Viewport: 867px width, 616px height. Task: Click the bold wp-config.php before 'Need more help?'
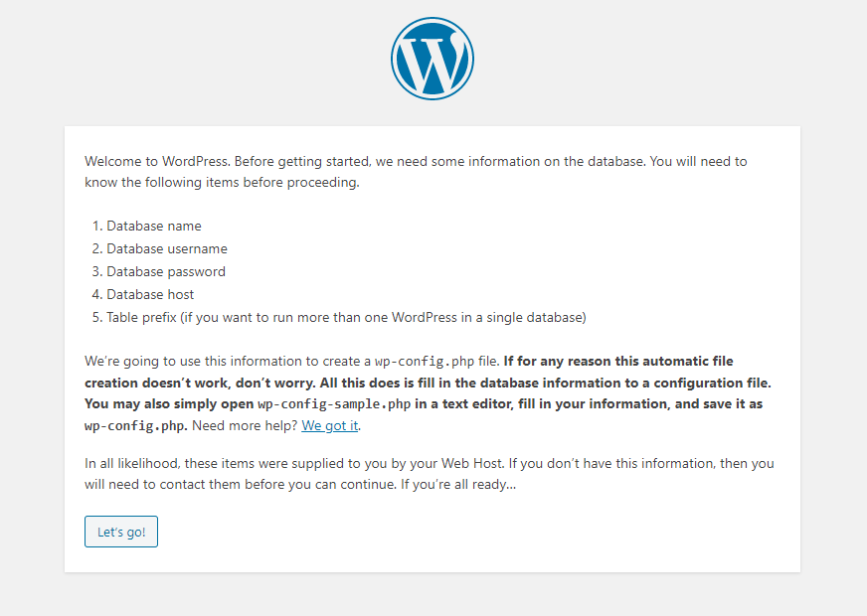click(136, 425)
